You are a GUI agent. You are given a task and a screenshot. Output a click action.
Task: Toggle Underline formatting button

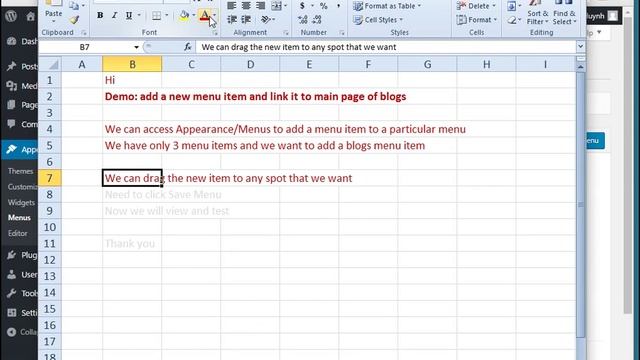click(129, 16)
